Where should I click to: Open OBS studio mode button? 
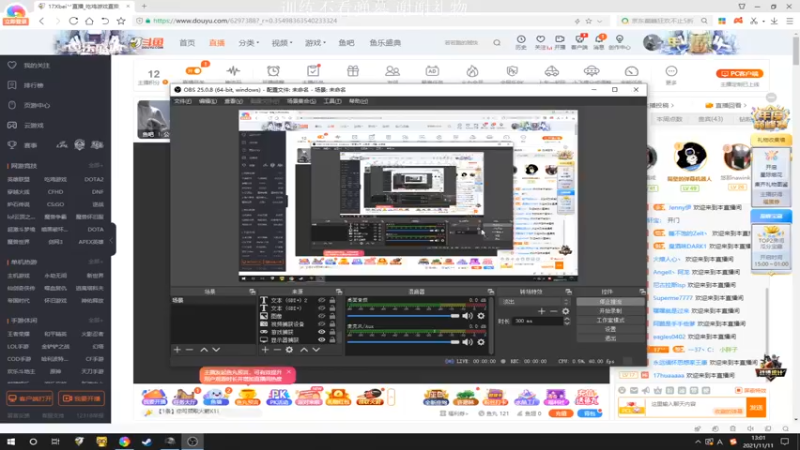pos(610,320)
